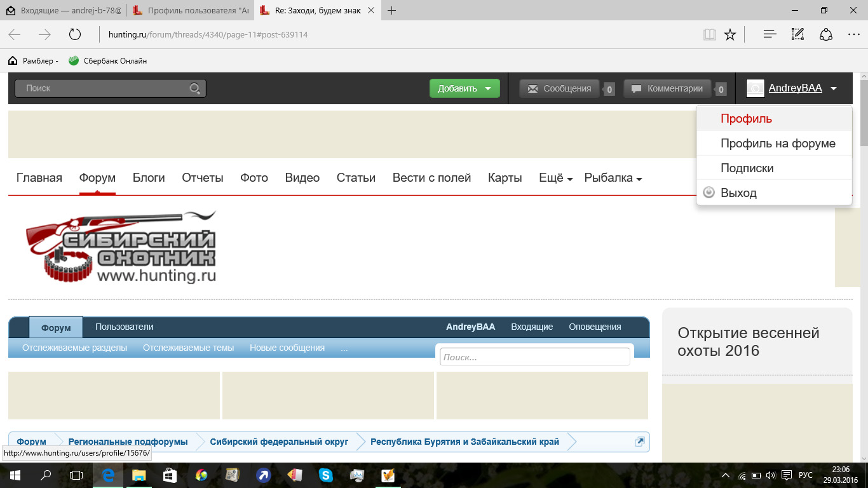Switch to the Пользователи forum tab

125,327
